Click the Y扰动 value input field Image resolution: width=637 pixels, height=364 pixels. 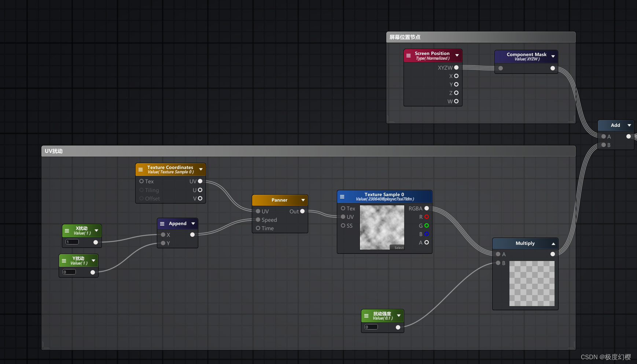tap(69, 272)
